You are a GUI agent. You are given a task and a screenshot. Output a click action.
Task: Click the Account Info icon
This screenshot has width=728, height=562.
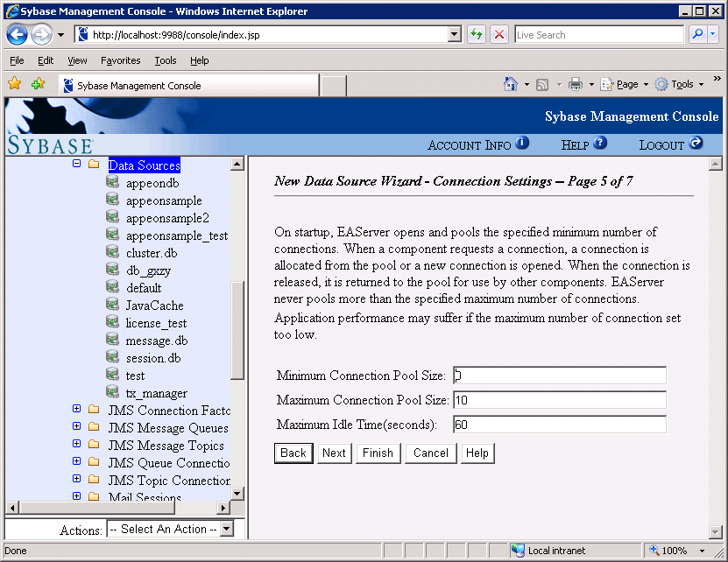522,143
